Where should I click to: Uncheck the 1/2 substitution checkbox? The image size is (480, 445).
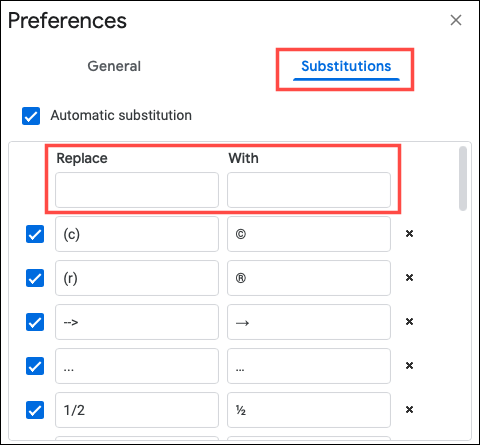pyautogui.click(x=35, y=410)
